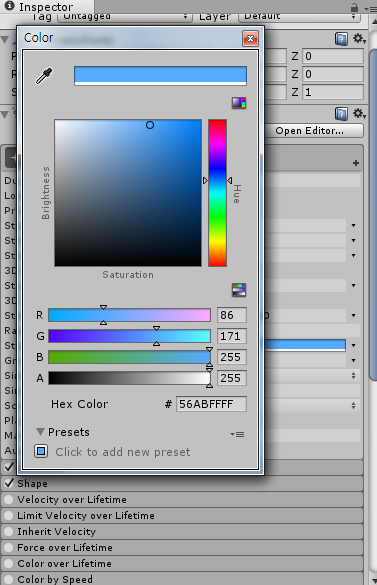Click the red channel slider
Viewport: 377px width, 585px height.
pos(129,315)
